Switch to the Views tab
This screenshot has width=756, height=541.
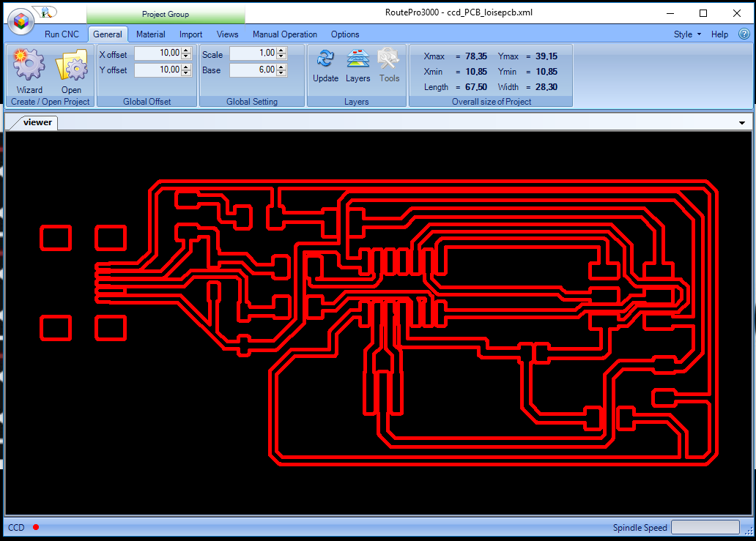[x=227, y=34]
